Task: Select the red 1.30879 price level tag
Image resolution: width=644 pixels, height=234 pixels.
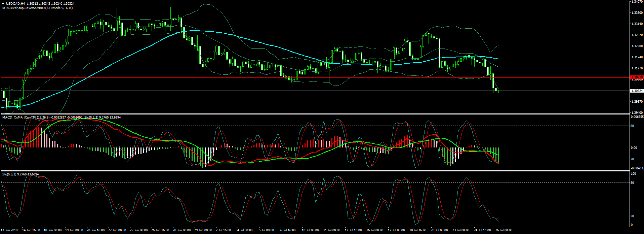Action: tap(637, 77)
